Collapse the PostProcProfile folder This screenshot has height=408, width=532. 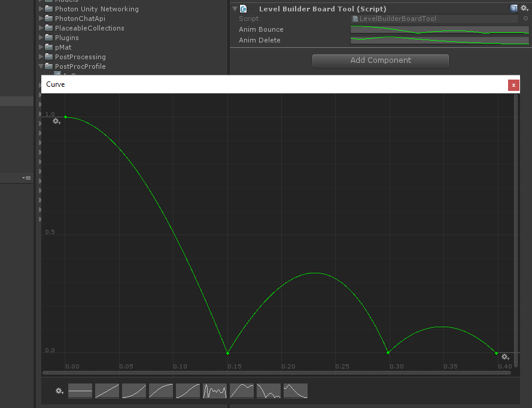tap(41, 66)
